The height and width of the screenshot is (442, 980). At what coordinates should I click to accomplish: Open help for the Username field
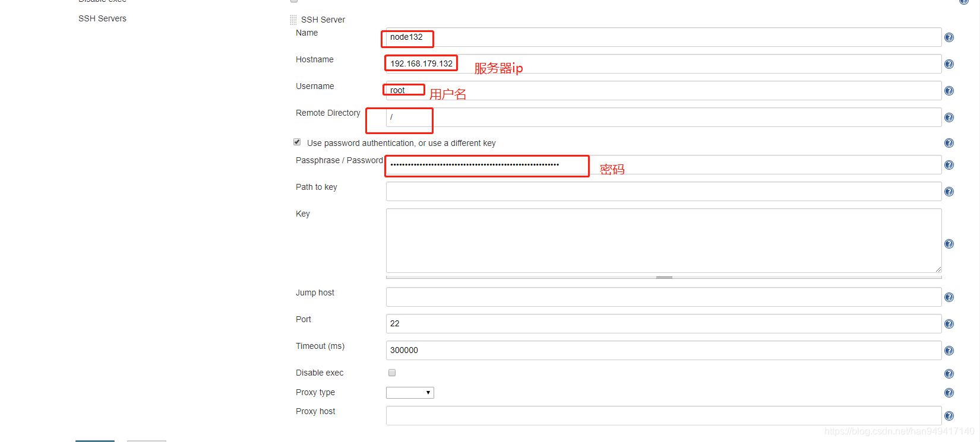(x=949, y=91)
